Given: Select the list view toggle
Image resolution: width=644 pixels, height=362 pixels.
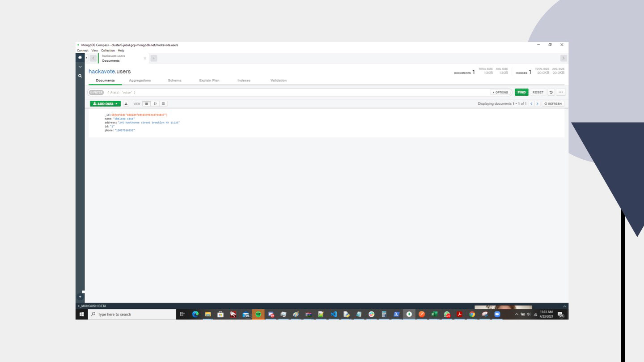Looking at the screenshot, I should 147,104.
